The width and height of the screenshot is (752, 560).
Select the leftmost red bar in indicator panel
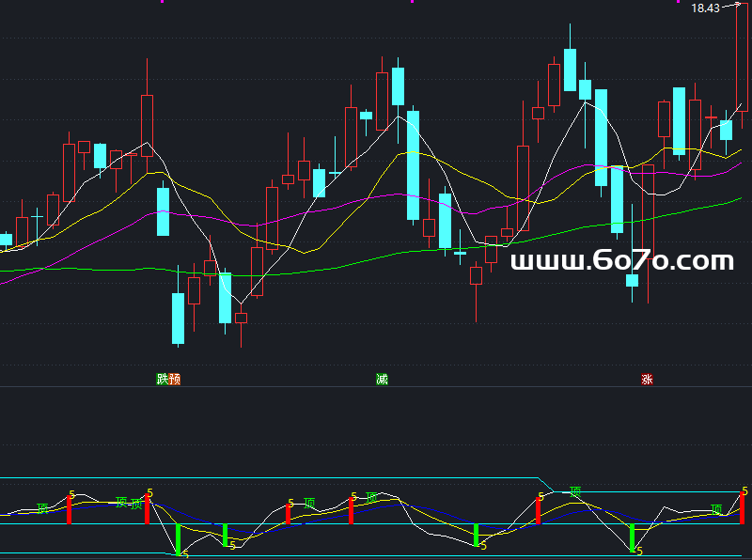(x=69, y=509)
